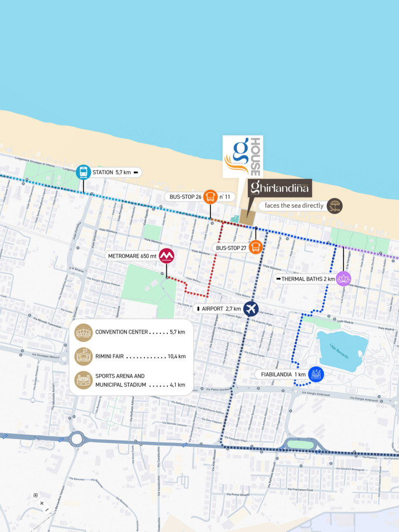Viewport: 399px width, 532px height.
Task: Click the "THERMAL BATHS 2 km" label
Action: pos(308,279)
